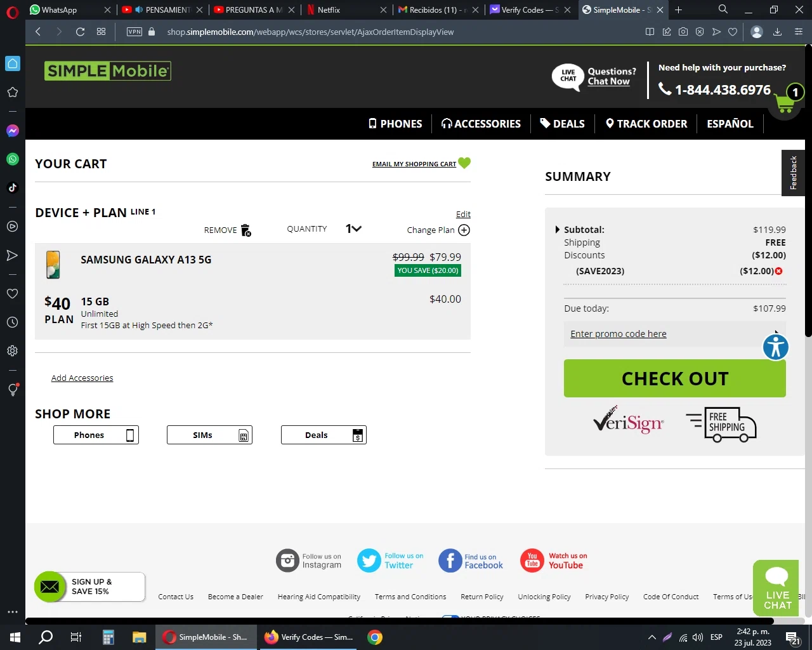Open downloads icon in browser toolbar
The height and width of the screenshot is (650, 812).
(x=777, y=32)
